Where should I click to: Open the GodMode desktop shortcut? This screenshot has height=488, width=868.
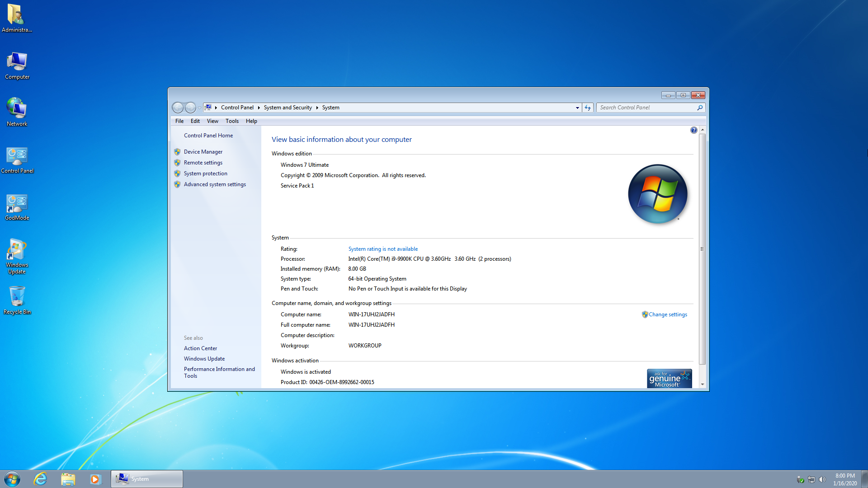[x=17, y=207]
